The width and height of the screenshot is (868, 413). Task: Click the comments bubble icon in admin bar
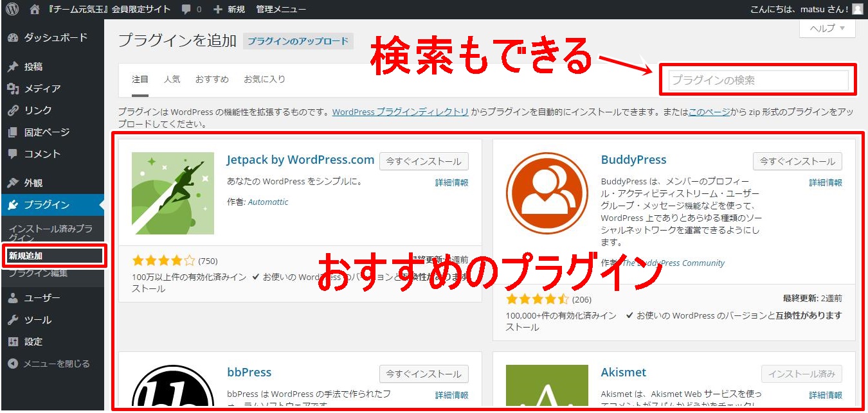coord(186,10)
